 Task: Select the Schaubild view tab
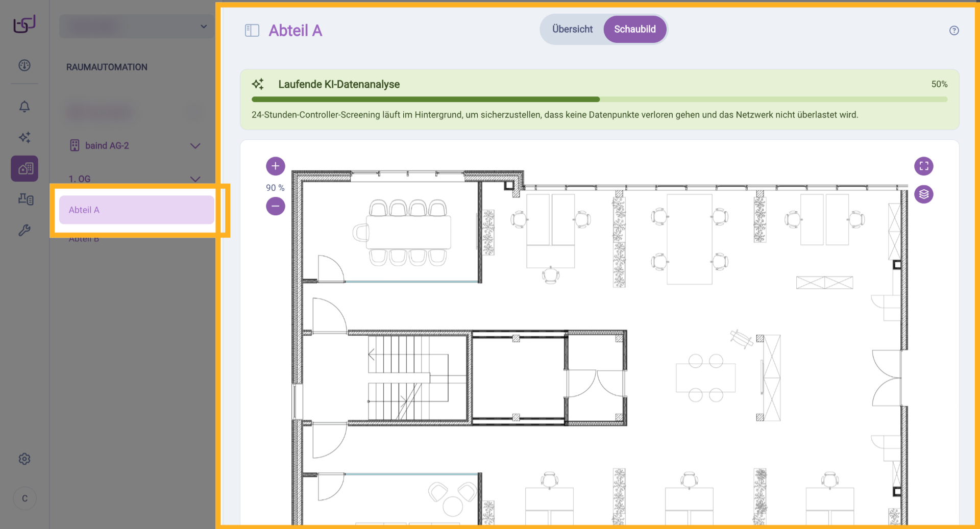(x=634, y=30)
